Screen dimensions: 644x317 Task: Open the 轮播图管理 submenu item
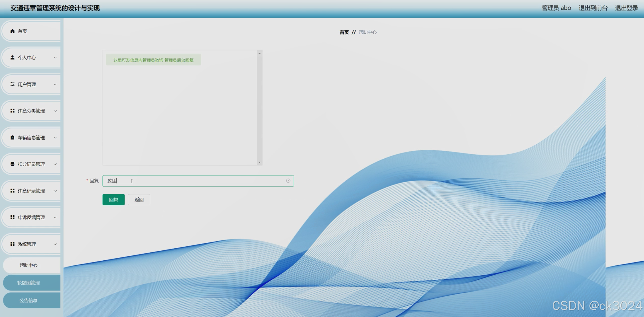pos(29,283)
